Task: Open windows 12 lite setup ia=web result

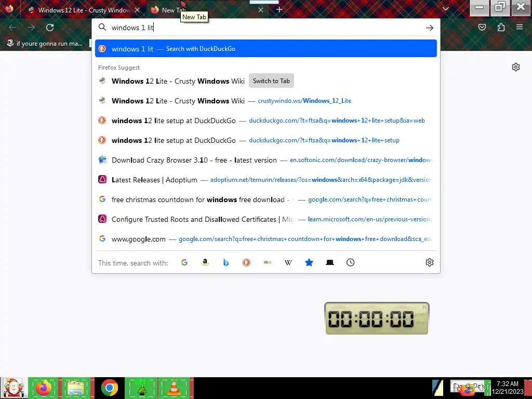Action: [266, 121]
